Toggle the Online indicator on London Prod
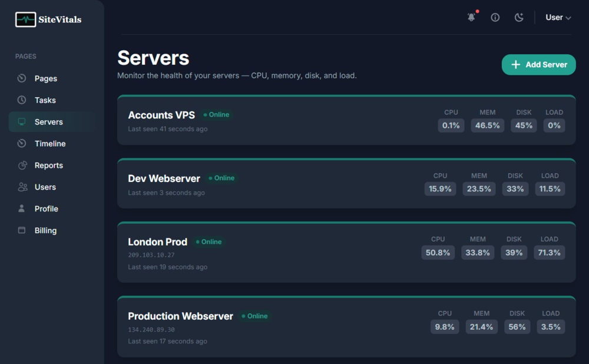Screen dimensions: 589x364 208,241
